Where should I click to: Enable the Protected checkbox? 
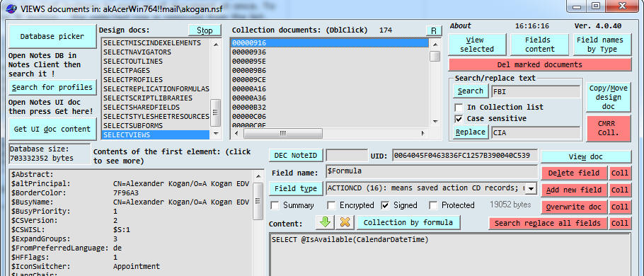[x=433, y=205]
